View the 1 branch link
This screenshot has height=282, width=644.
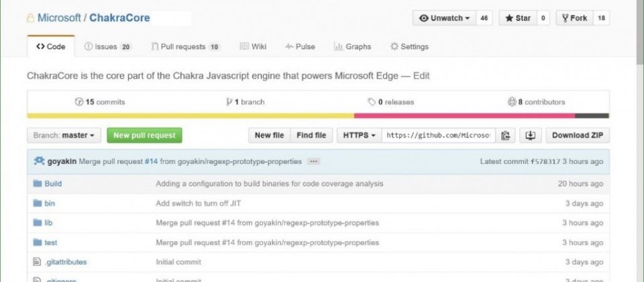[x=246, y=102]
